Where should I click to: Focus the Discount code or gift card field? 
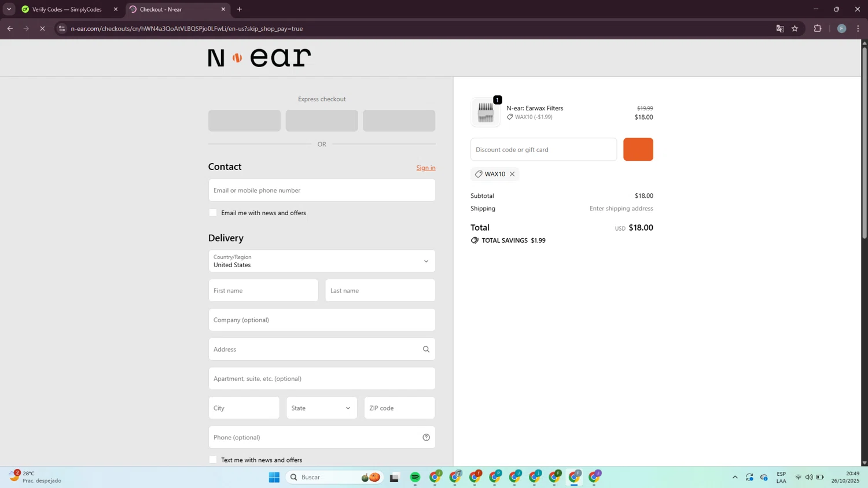544,149
